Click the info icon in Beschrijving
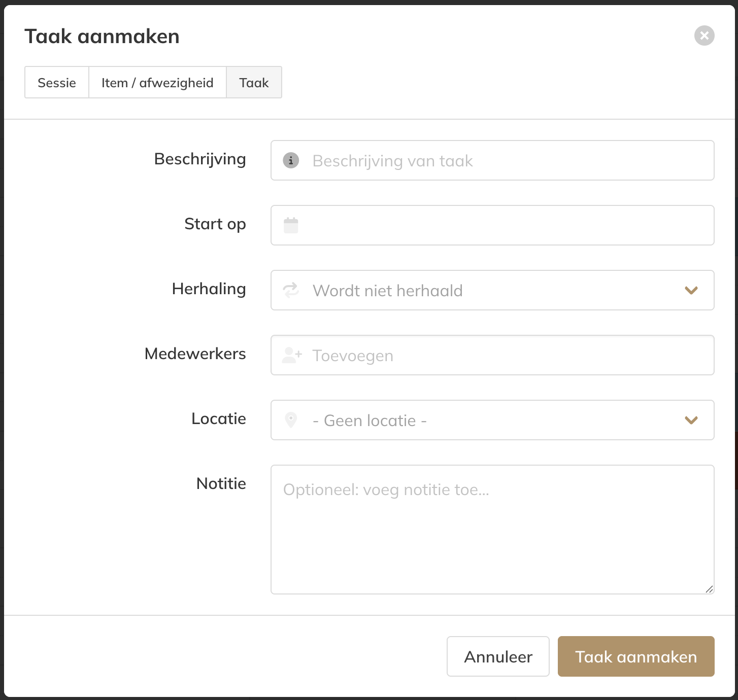Image resolution: width=738 pixels, height=700 pixels. click(291, 161)
